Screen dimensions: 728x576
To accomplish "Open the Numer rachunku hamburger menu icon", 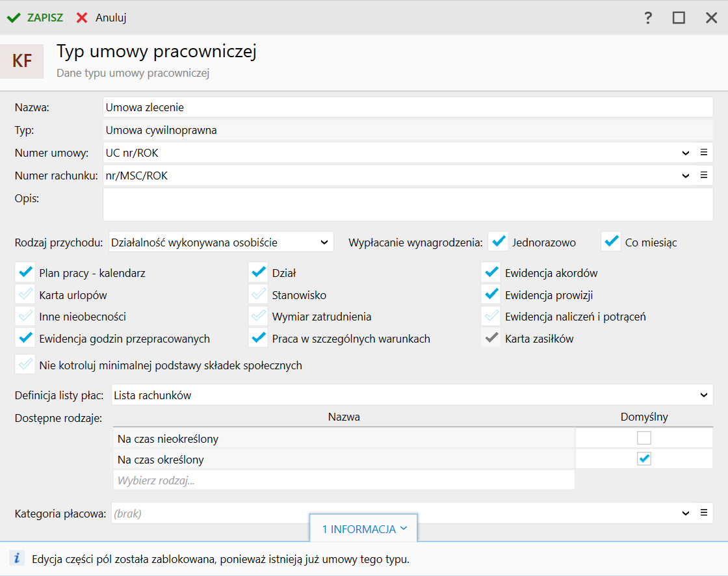I will pos(703,175).
